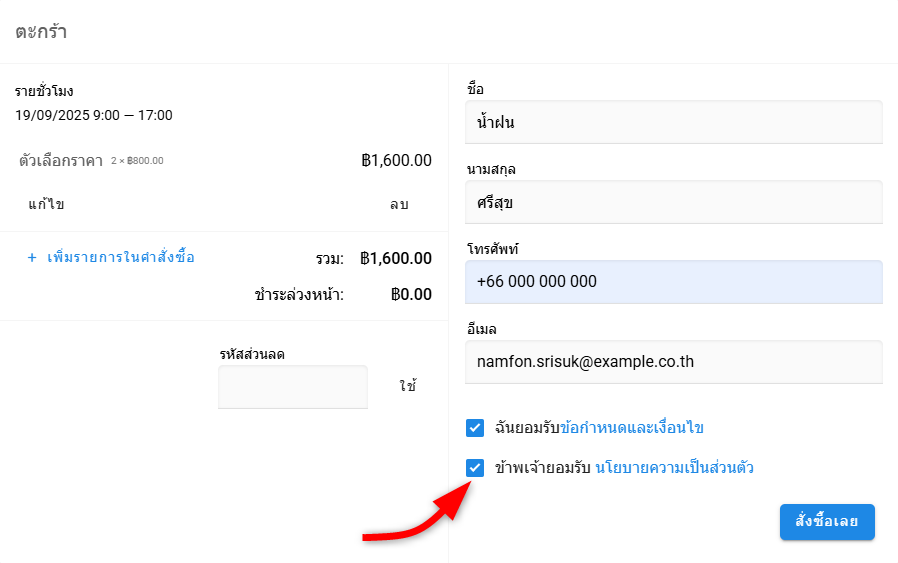Click the รวม total amount ฿1,600.00

396,259
